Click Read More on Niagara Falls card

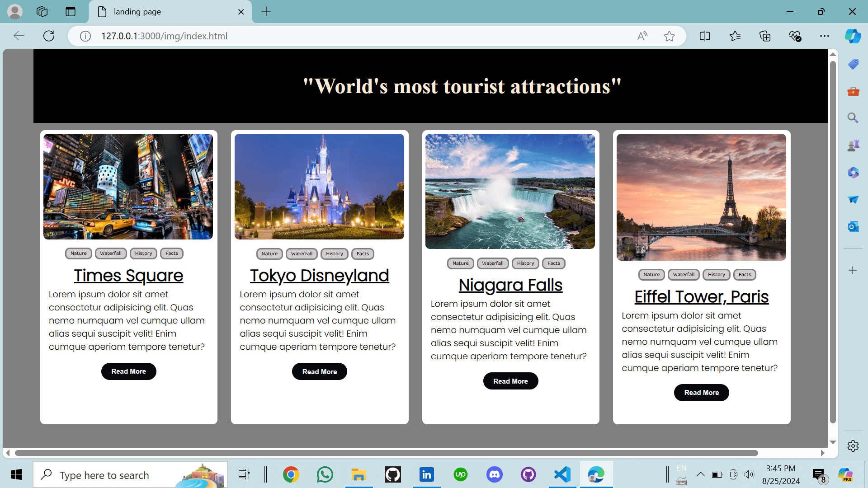pos(510,381)
